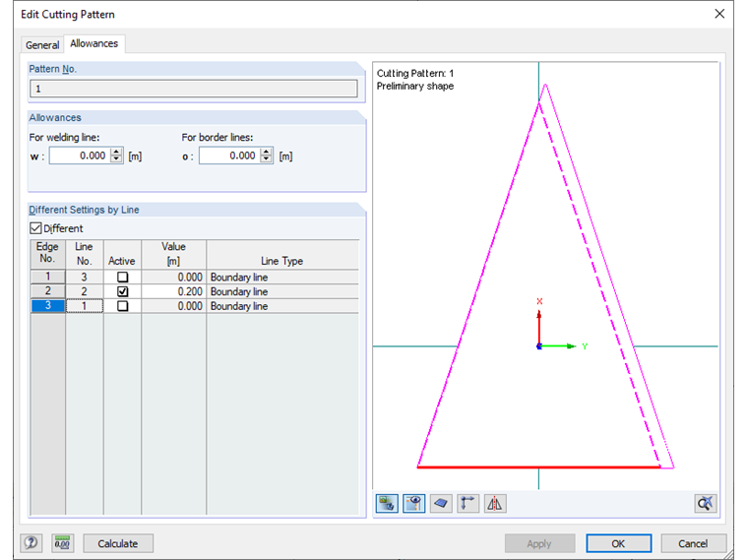Increase border lines allowance o with up arrow

266,152
